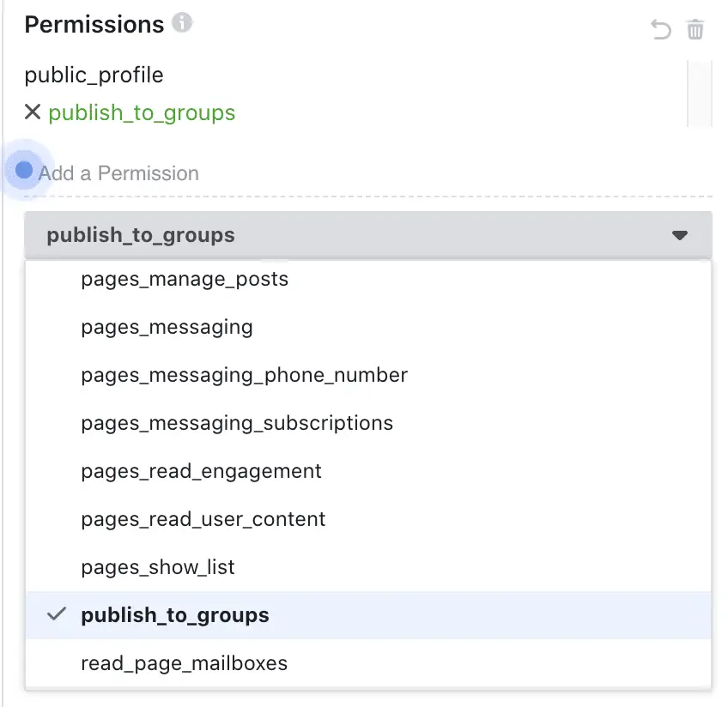Select the highlighted publish_to_groups list item

coord(368,615)
